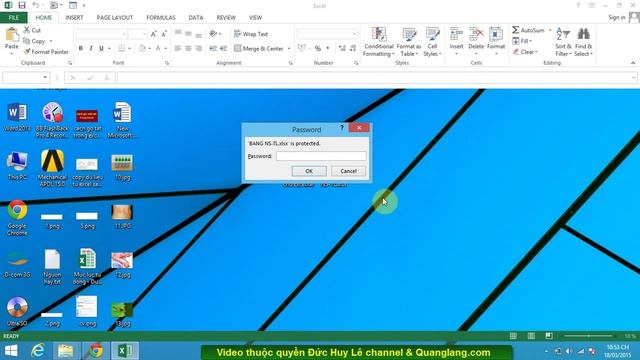This screenshot has width=640, height=360.
Task: Toggle Bold formatting
Action: coord(81,48)
